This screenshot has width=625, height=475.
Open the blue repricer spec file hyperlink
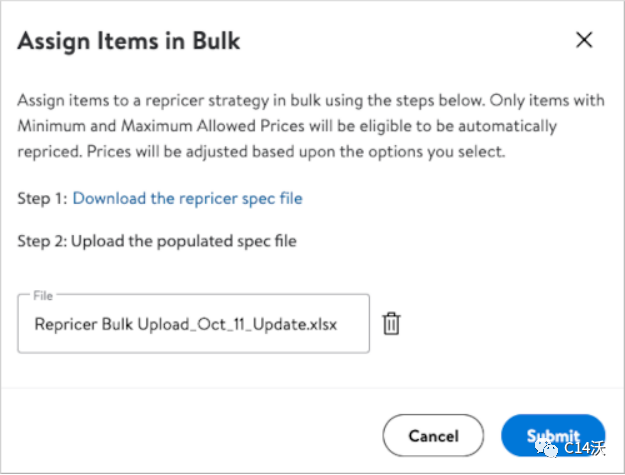(x=187, y=198)
